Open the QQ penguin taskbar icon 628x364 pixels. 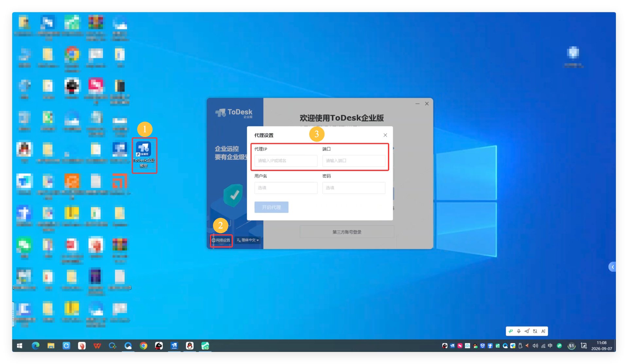coord(190,346)
